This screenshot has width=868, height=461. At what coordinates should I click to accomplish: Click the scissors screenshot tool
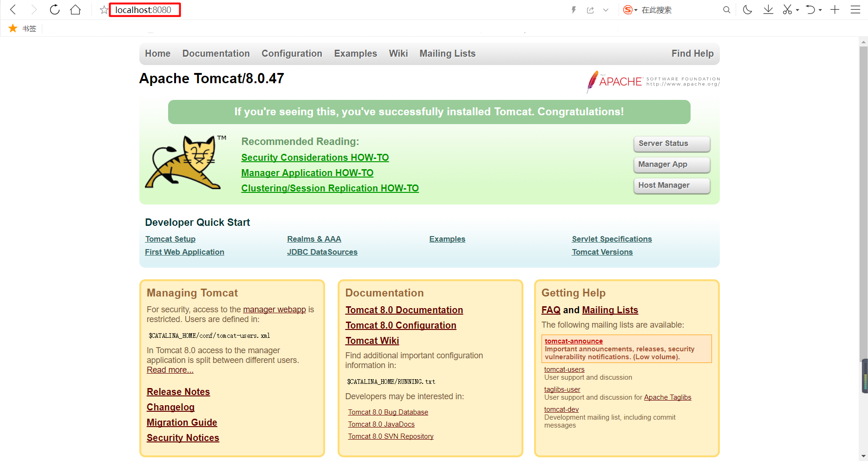pyautogui.click(x=787, y=10)
